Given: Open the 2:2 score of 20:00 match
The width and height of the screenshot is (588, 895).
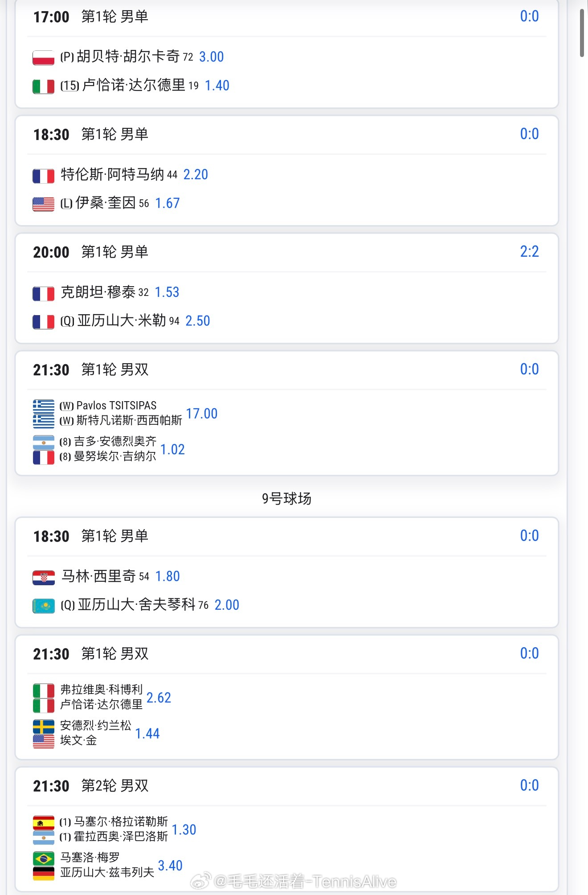Looking at the screenshot, I should click(529, 252).
